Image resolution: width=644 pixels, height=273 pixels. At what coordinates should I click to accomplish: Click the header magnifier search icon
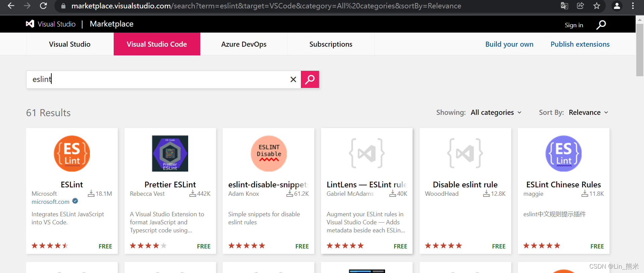pos(601,25)
